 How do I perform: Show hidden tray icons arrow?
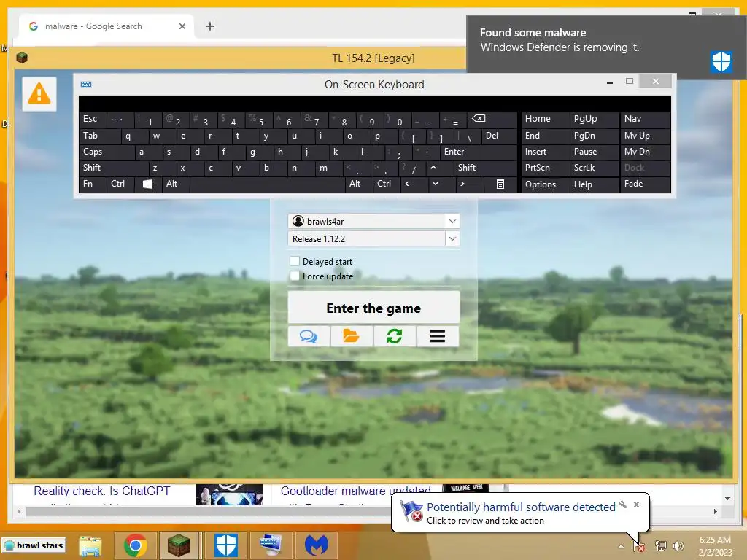622,546
